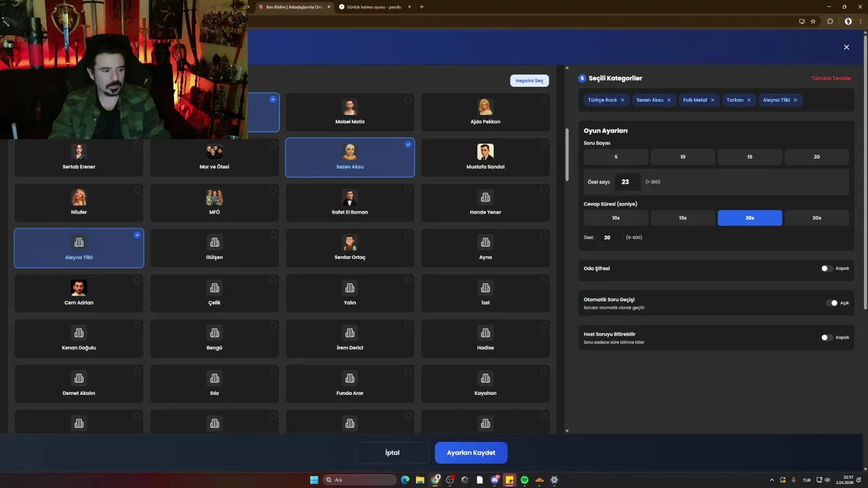
Task: Check the Bengü selection circle
Action: click(272, 325)
